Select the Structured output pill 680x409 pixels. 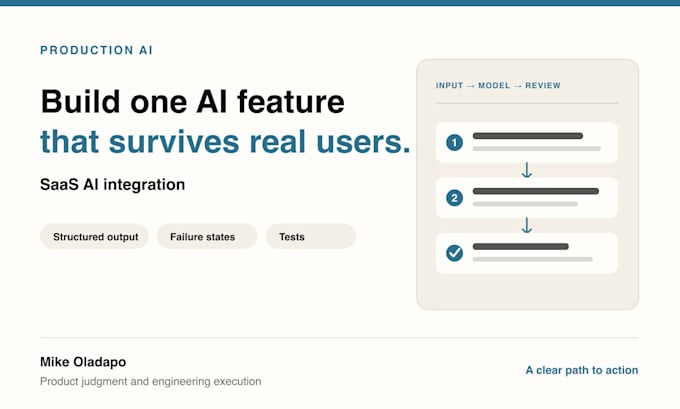click(95, 236)
